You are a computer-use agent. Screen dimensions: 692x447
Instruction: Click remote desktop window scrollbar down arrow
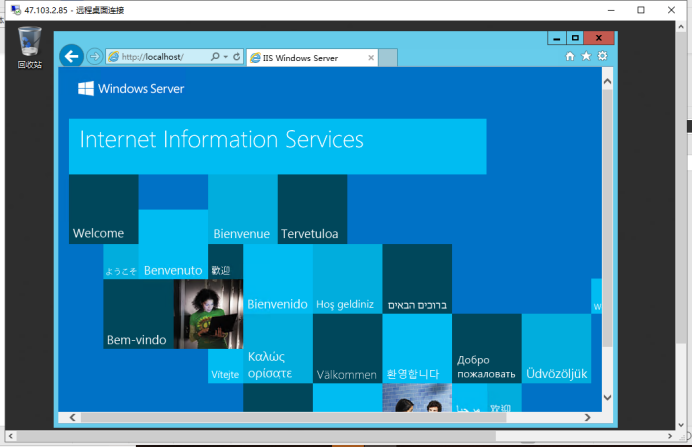point(681,425)
